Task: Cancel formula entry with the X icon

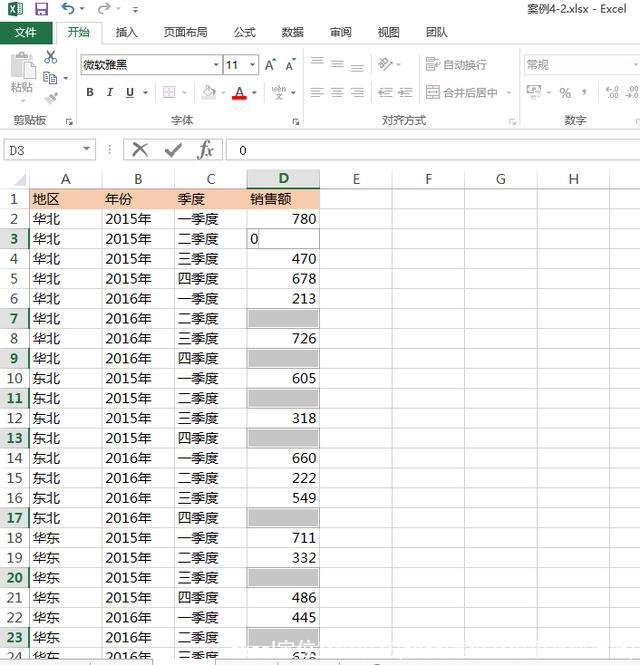Action: click(x=140, y=150)
